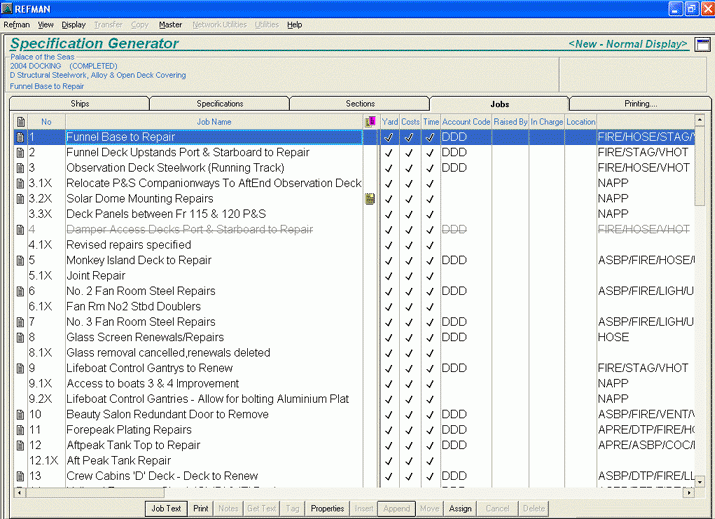This screenshot has width=715, height=519.
Task: Click document icon for Monkey Island Deck job
Action: [20, 260]
